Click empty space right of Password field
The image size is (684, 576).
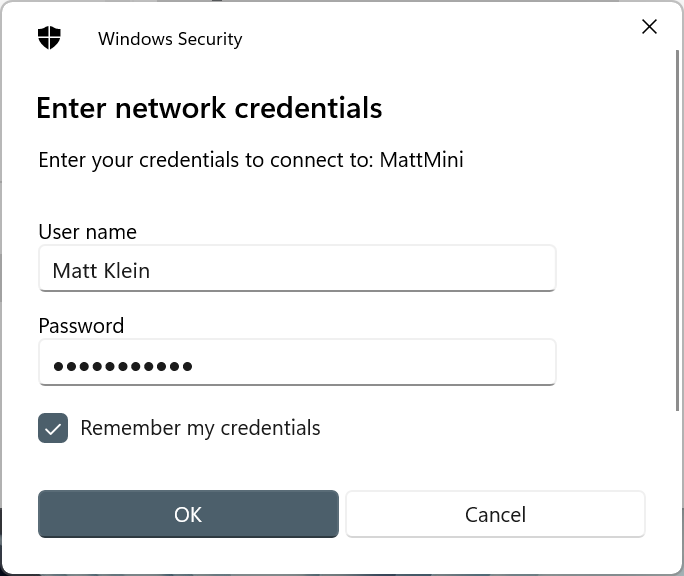pos(610,363)
